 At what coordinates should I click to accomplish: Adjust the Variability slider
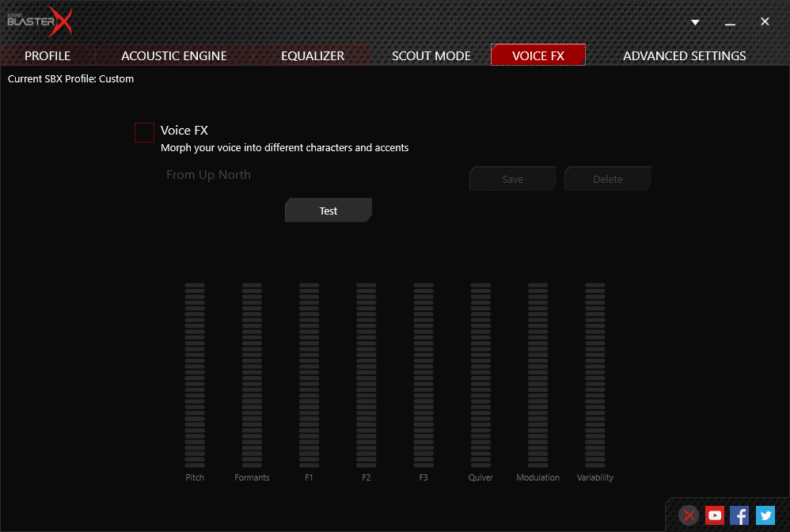click(595, 374)
